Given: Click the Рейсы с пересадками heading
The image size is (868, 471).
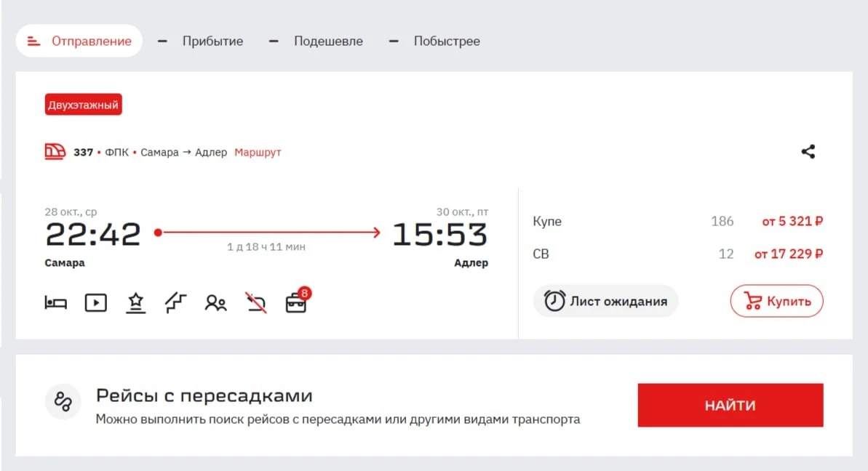Looking at the screenshot, I should pos(204,396).
